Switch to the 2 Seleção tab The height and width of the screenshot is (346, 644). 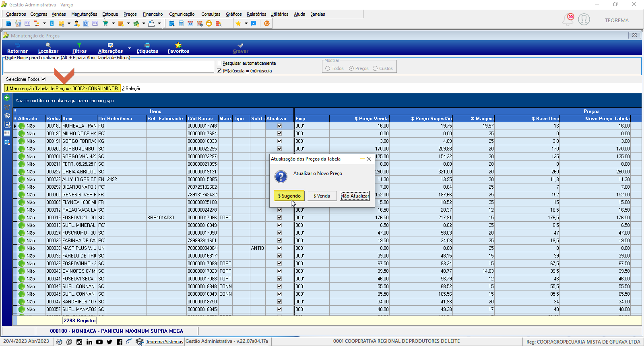[132, 89]
